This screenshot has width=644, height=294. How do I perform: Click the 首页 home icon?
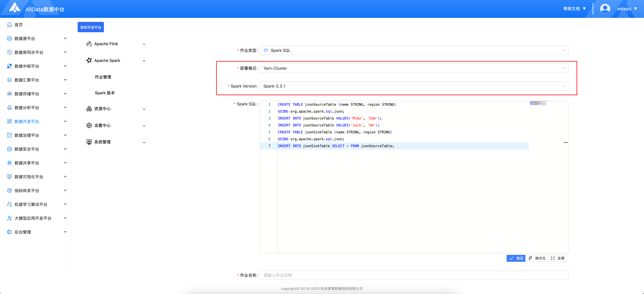point(9,24)
